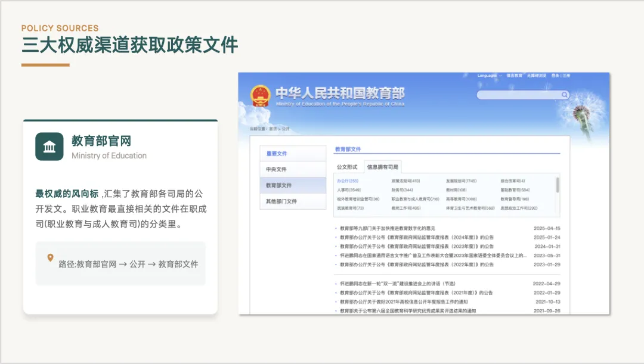Click the 最权威的风向标 bold text
This screenshot has height=364, width=644.
(x=67, y=194)
